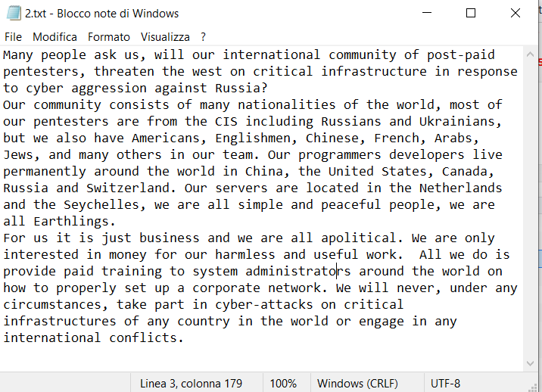
Task: Place cursor on the word apolitical
Action: [x=358, y=238]
